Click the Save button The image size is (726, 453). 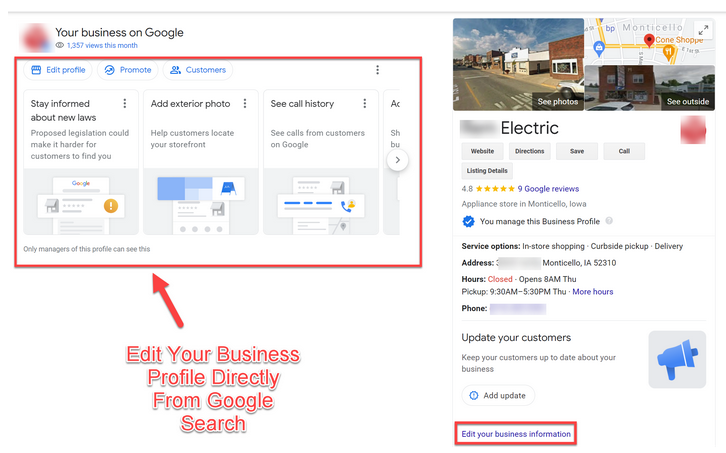tap(577, 151)
